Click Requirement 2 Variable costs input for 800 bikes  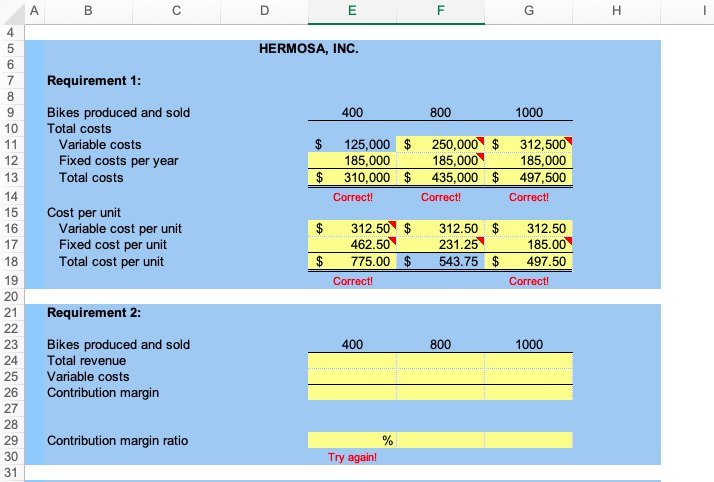pyautogui.click(x=440, y=376)
